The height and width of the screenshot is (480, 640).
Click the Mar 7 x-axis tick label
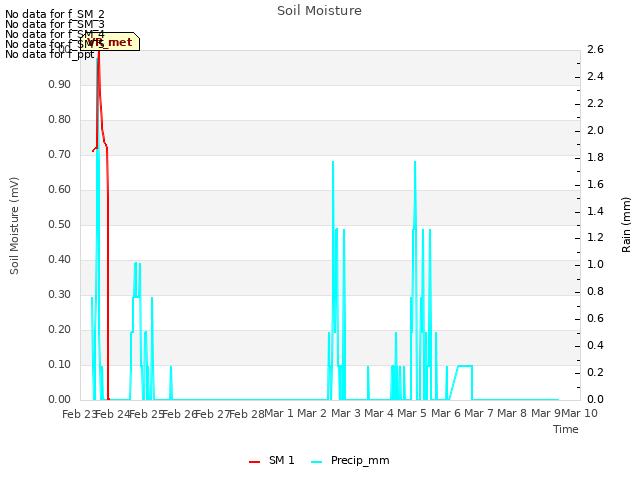pos(479,413)
